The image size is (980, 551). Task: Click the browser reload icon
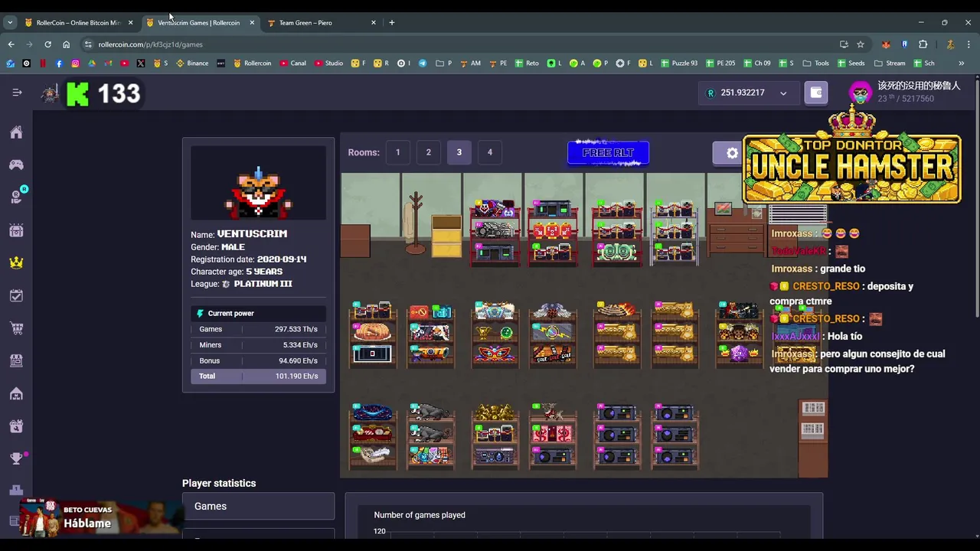point(47,44)
